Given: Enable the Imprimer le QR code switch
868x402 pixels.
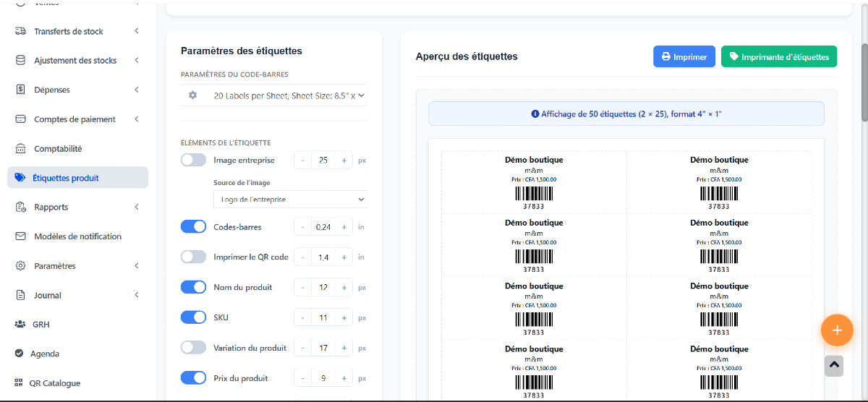Looking at the screenshot, I should (x=194, y=257).
